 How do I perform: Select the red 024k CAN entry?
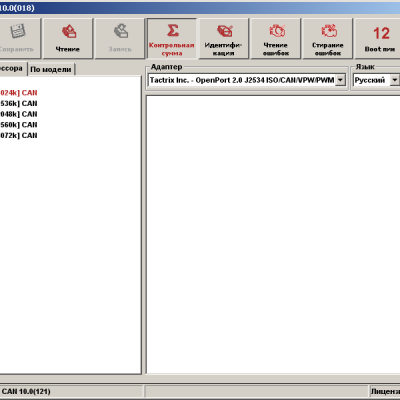pyautogui.click(x=19, y=93)
